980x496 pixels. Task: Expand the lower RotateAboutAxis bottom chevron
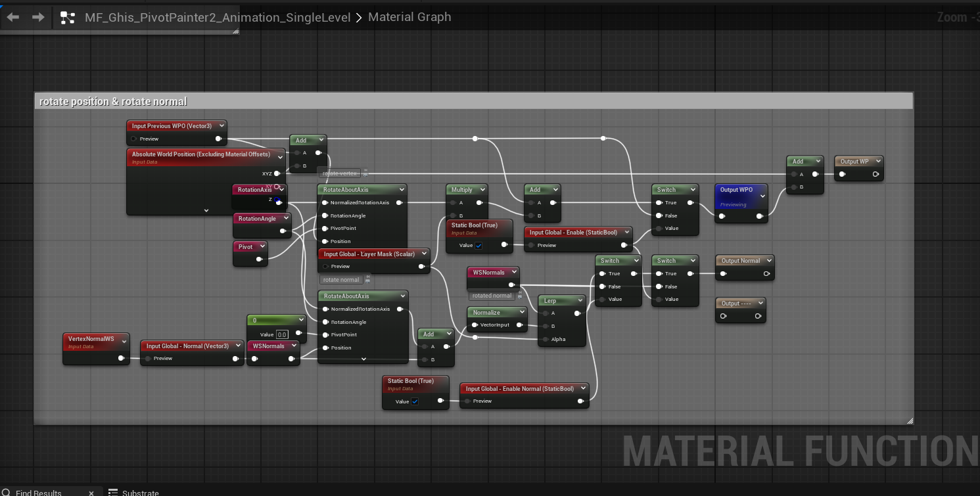click(363, 359)
